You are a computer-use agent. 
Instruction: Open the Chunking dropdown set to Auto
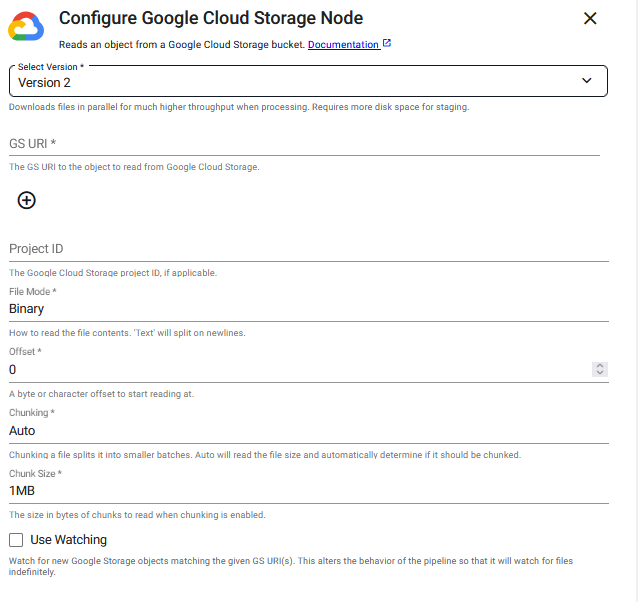tap(308, 431)
